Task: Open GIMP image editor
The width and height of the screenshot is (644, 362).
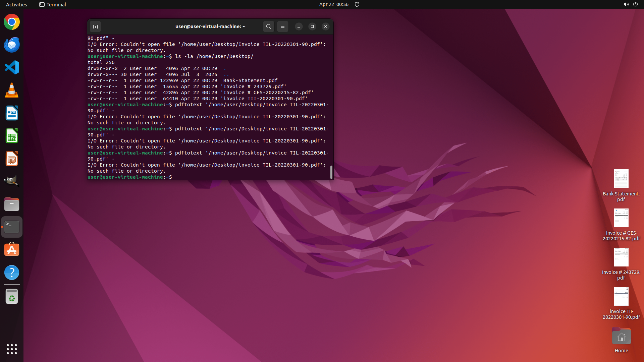Action: 12,181
